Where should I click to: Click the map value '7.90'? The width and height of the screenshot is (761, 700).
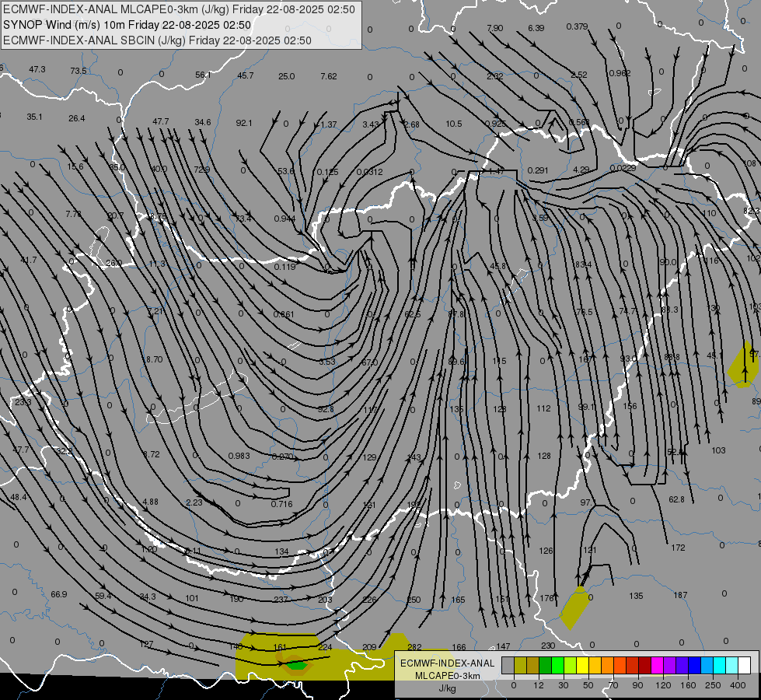494,28
